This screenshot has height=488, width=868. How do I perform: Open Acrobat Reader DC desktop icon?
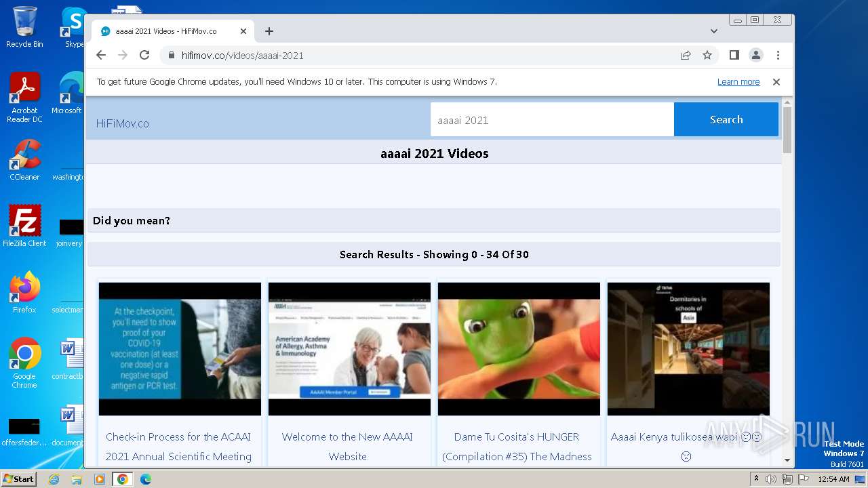[x=24, y=98]
